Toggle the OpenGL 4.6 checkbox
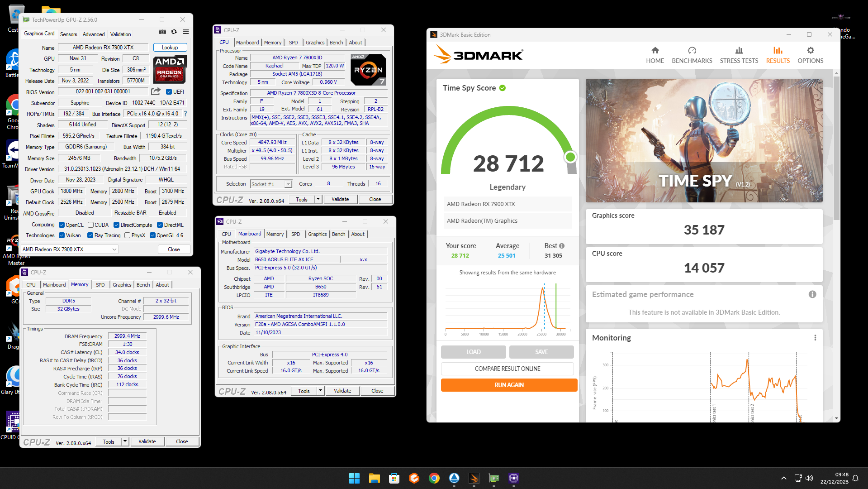The height and width of the screenshot is (489, 868). coord(152,235)
